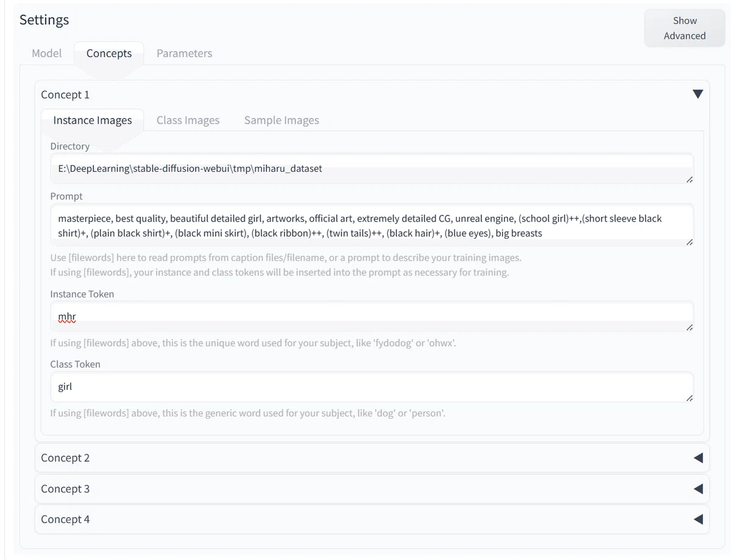Image resolution: width=731 pixels, height=560 pixels.
Task: Click the hint mentioning 'dog' or 'person'
Action: (x=248, y=413)
